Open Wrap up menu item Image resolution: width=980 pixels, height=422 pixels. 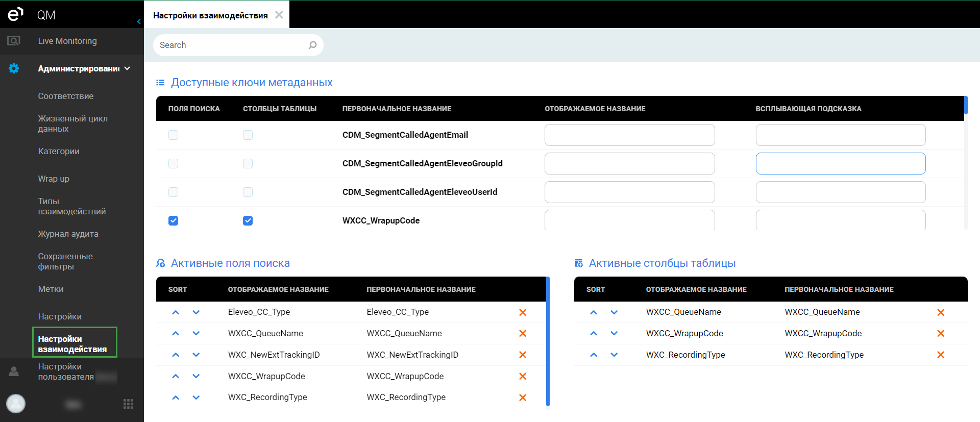pyautogui.click(x=54, y=179)
